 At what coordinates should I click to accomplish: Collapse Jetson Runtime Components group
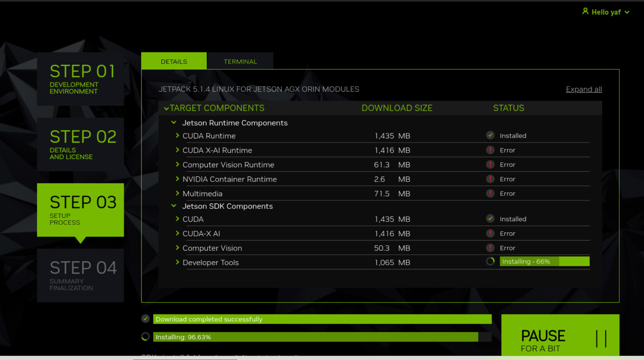(174, 123)
